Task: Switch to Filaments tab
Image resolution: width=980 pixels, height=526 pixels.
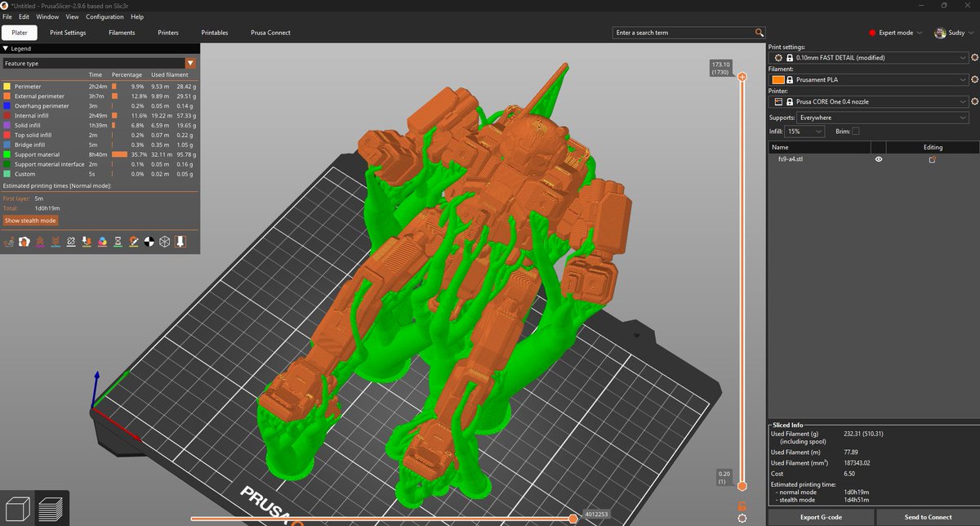Action: coord(122,33)
